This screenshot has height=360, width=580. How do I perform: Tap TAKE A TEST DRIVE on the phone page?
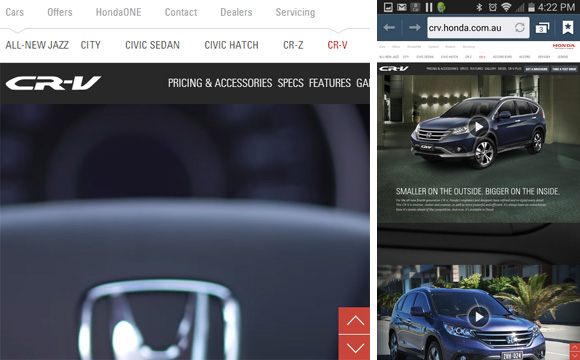tap(564, 69)
